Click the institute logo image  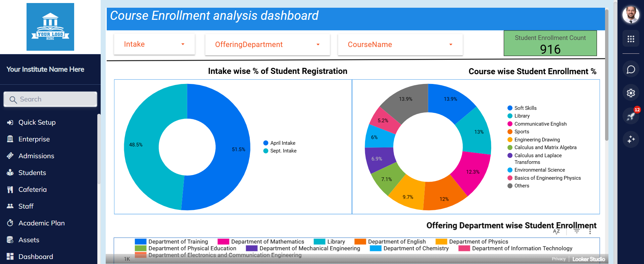tap(50, 27)
